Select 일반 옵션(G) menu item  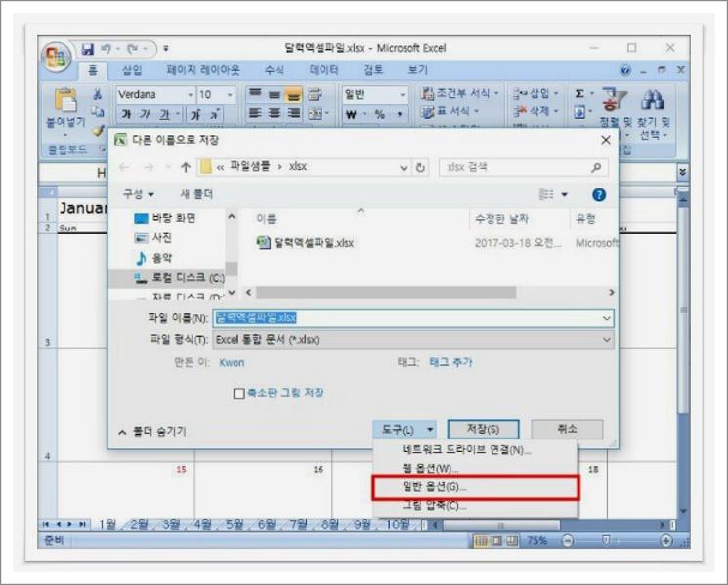pos(476,487)
